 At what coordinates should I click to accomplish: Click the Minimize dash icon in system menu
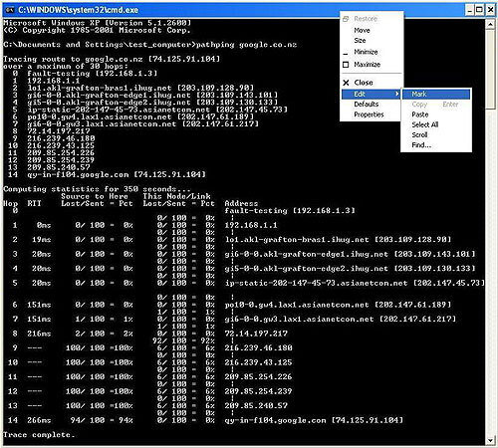(346, 54)
